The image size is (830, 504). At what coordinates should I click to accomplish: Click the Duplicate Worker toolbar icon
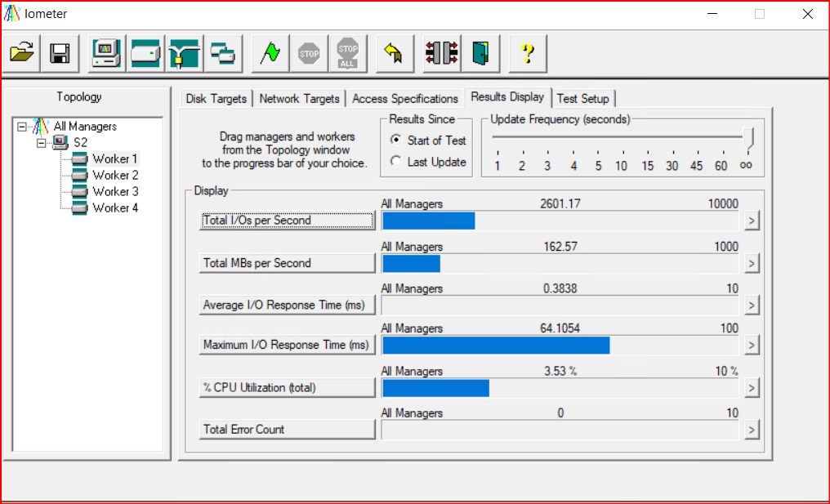click(x=223, y=53)
